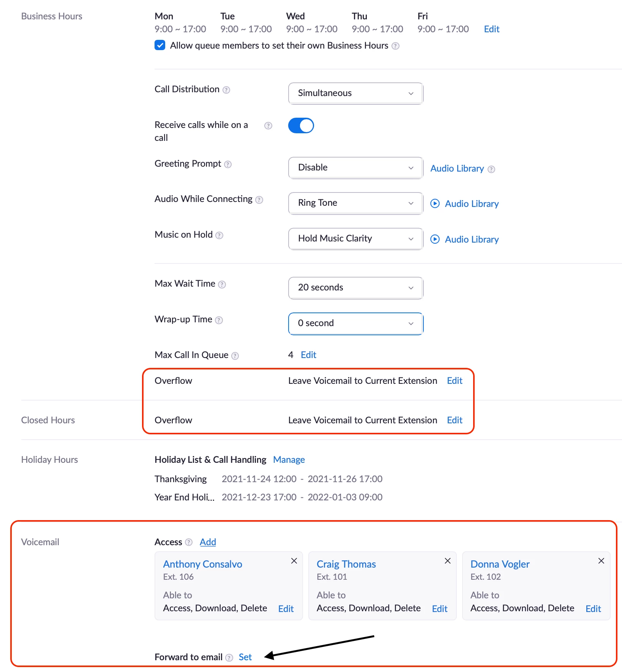Click help icon for Allow queue members Business Hours
Image resolution: width=622 pixels, height=672 pixels.
395,46
